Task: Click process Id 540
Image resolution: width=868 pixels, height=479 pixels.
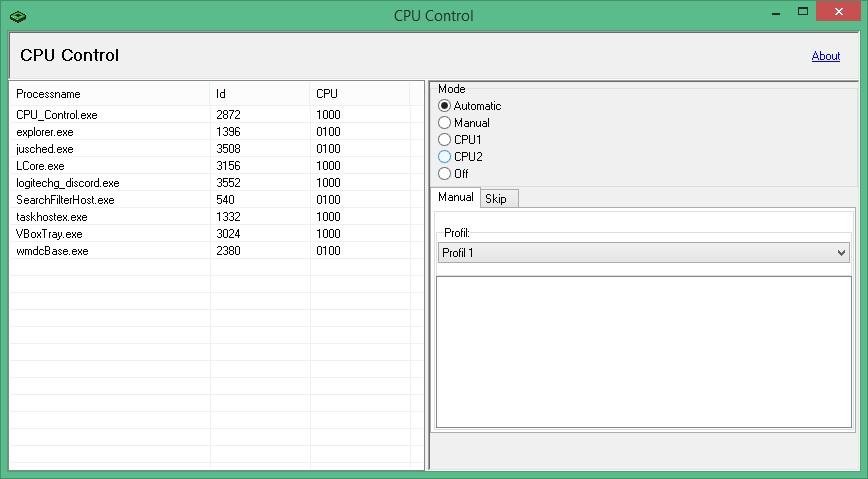Action: [225, 200]
